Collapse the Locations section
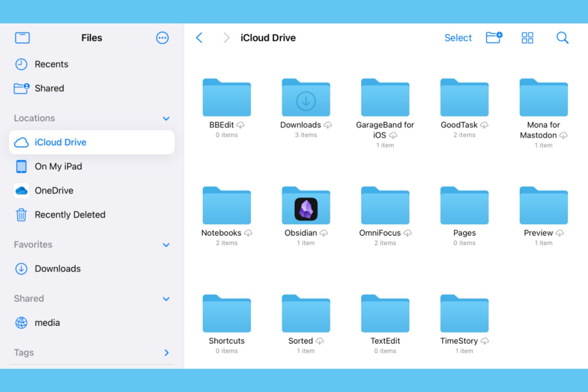Image resolution: width=588 pixels, height=392 pixels. (x=166, y=118)
